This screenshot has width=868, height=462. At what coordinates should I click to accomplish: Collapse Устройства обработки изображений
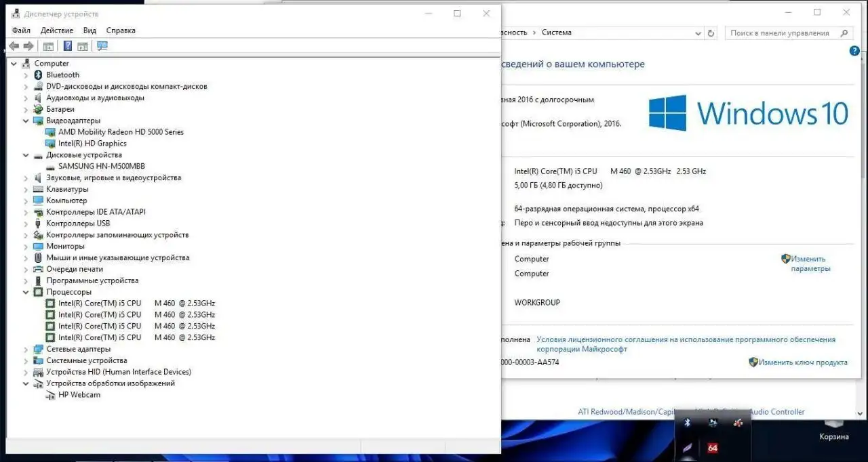26,383
